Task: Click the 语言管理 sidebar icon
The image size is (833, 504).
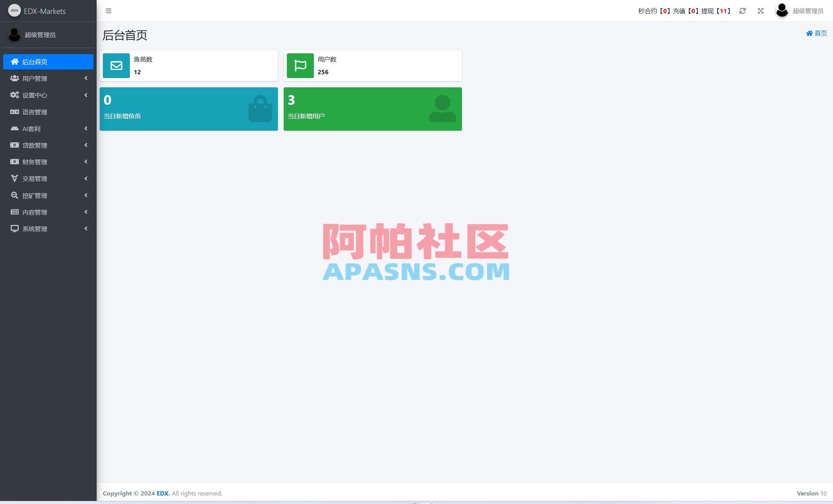Action: [15, 112]
